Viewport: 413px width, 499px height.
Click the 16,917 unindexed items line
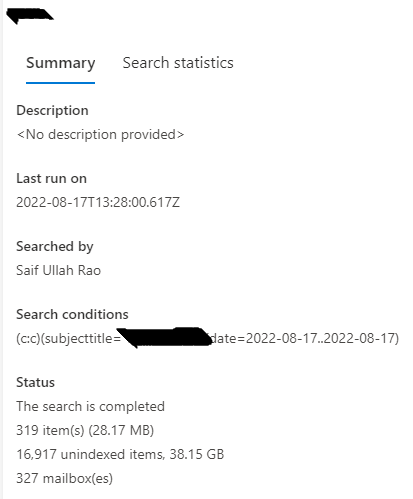click(120, 454)
